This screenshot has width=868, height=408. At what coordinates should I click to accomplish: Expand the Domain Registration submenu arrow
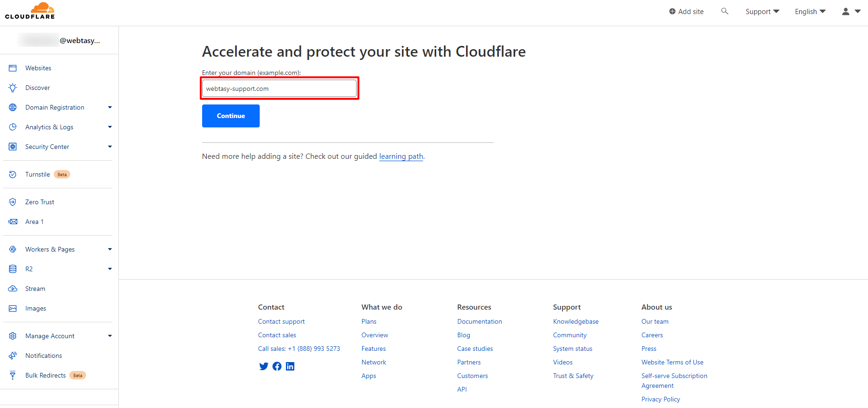(110, 107)
